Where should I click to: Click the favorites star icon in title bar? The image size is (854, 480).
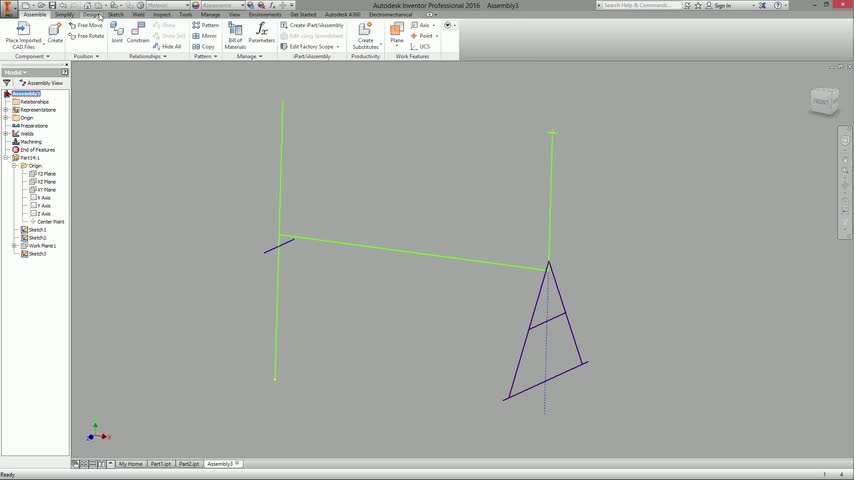point(698,5)
